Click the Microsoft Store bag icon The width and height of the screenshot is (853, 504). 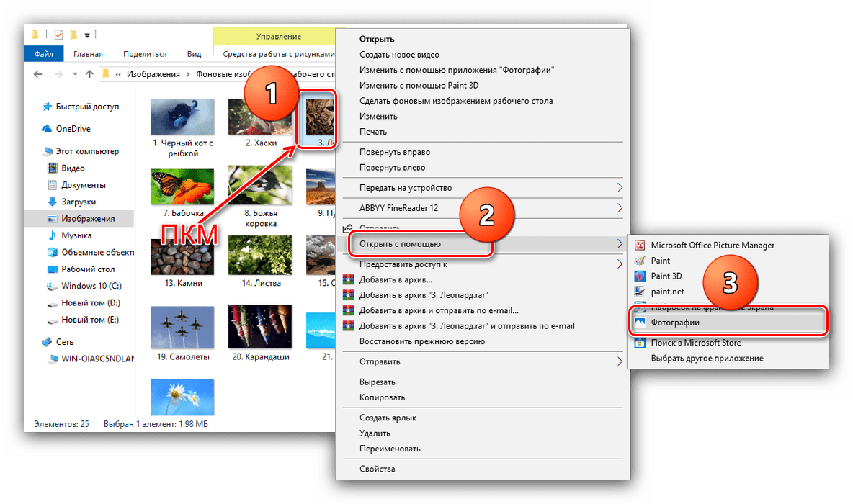pos(640,343)
